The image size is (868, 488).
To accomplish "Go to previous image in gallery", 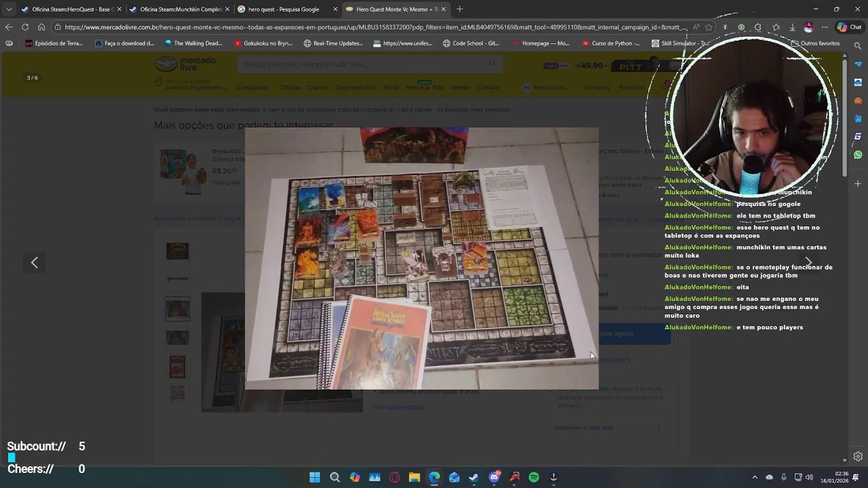I will [x=35, y=262].
